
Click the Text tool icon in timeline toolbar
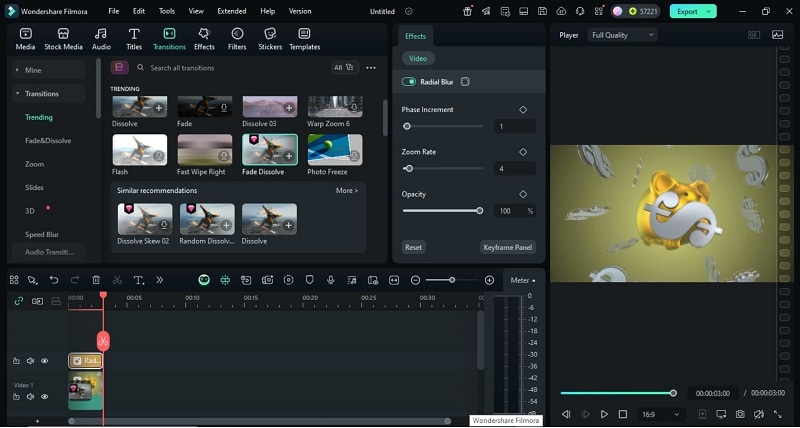138,280
